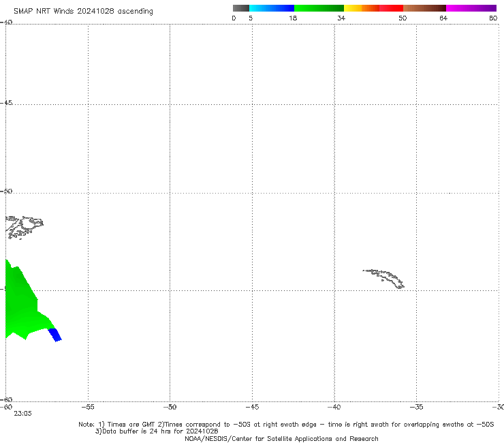Click the longitude label '-35'

(416, 407)
